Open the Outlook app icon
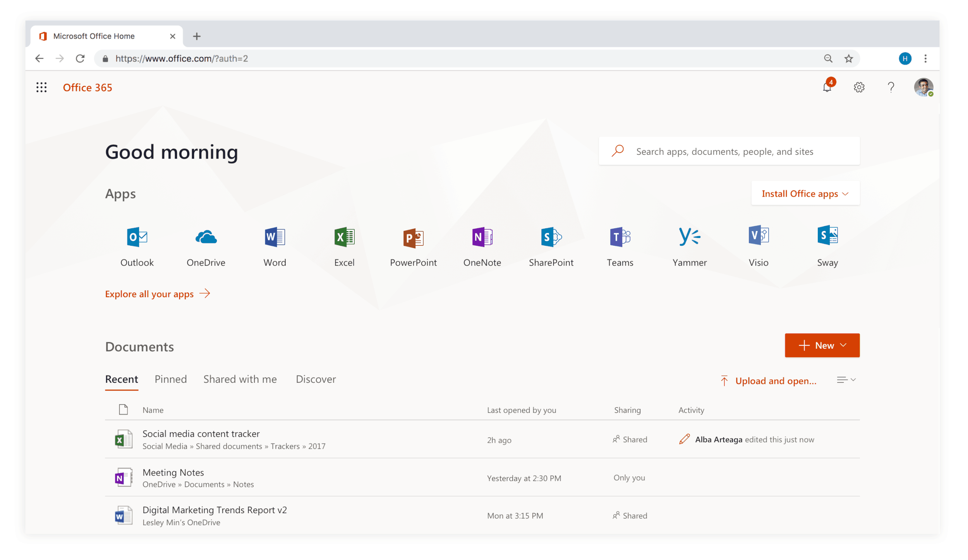The height and width of the screenshot is (560, 968). pos(137,237)
